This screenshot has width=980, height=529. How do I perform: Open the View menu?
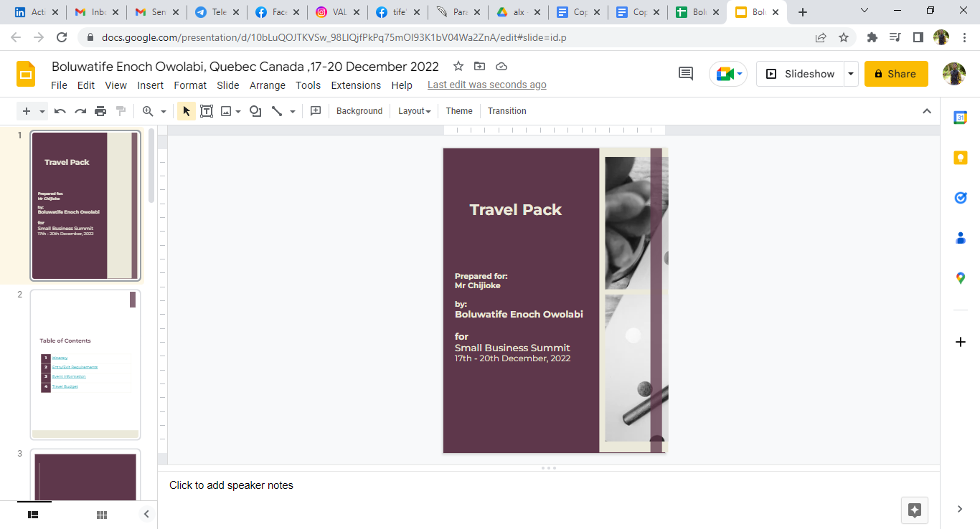tap(116, 85)
